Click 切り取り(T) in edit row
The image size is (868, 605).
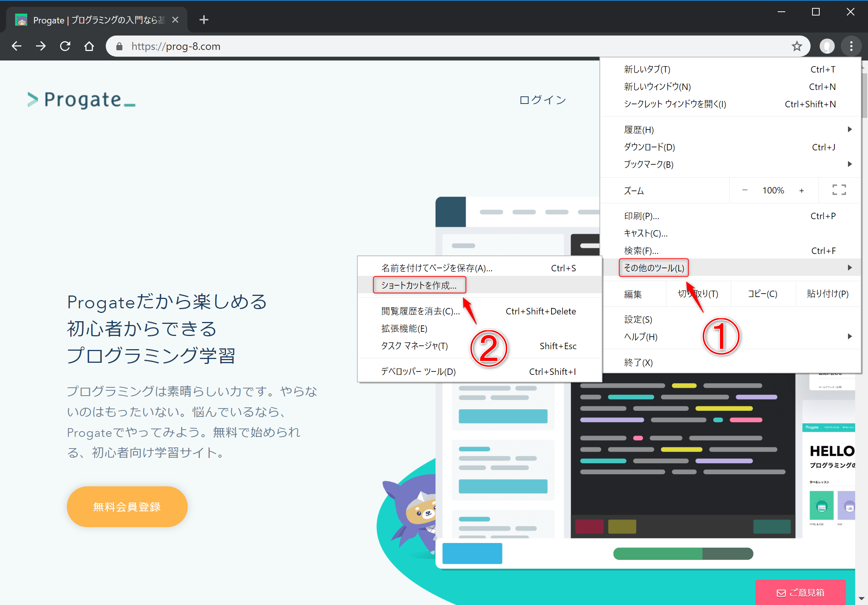pos(698,294)
